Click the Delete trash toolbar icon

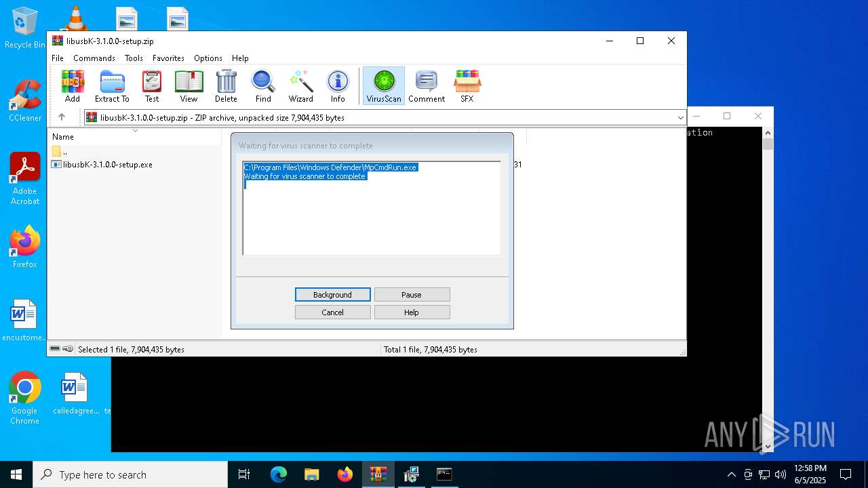click(x=226, y=86)
